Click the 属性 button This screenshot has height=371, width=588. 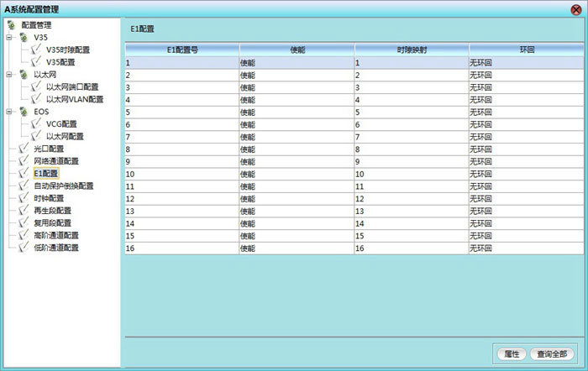(512, 353)
